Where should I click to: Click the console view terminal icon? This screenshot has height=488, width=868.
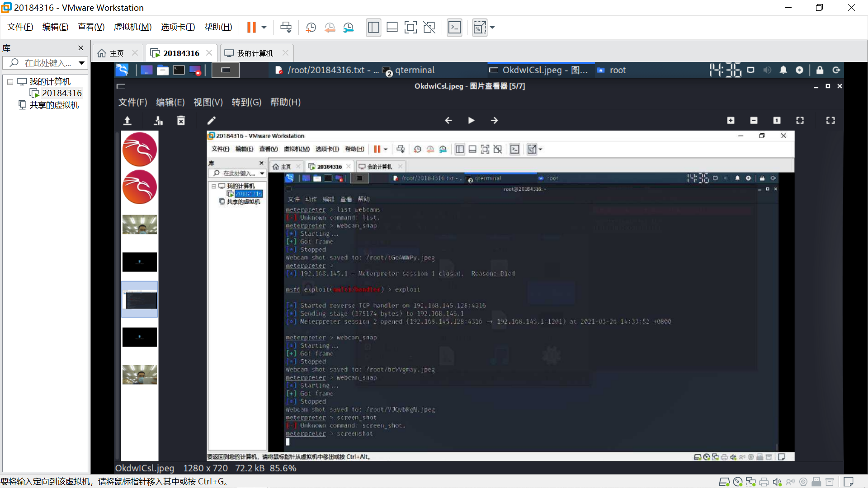tap(454, 28)
